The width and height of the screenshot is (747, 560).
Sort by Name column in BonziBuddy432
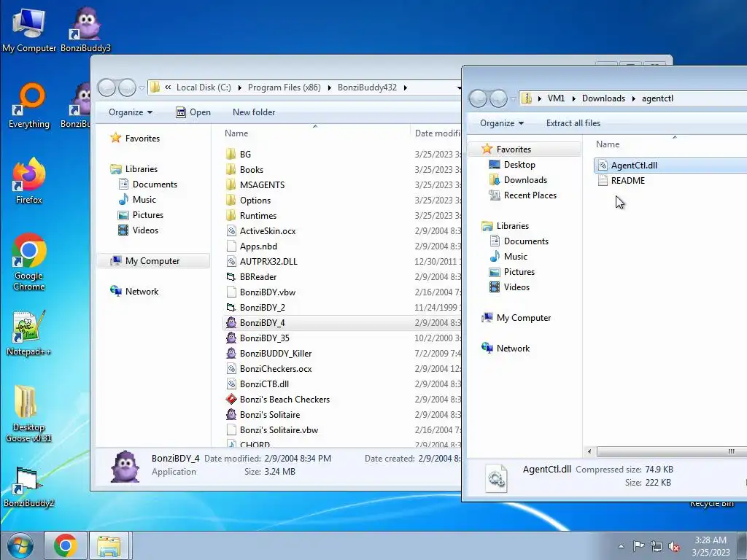pyautogui.click(x=314, y=133)
